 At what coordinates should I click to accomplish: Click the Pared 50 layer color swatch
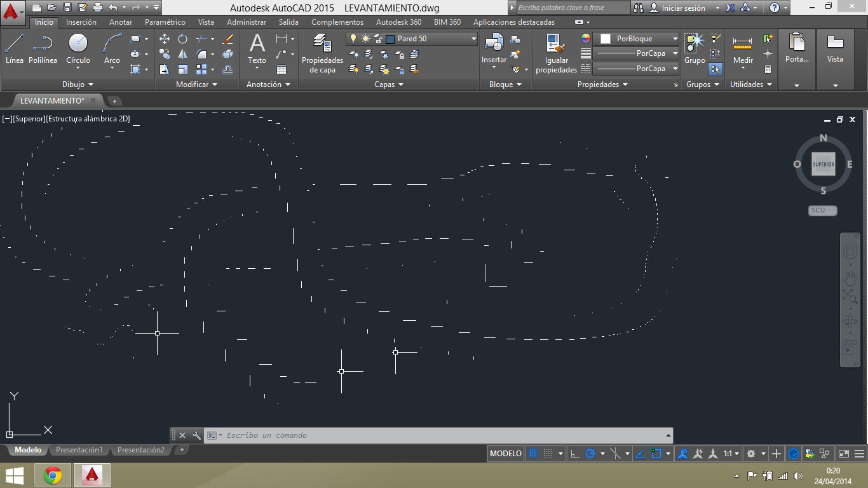click(390, 39)
